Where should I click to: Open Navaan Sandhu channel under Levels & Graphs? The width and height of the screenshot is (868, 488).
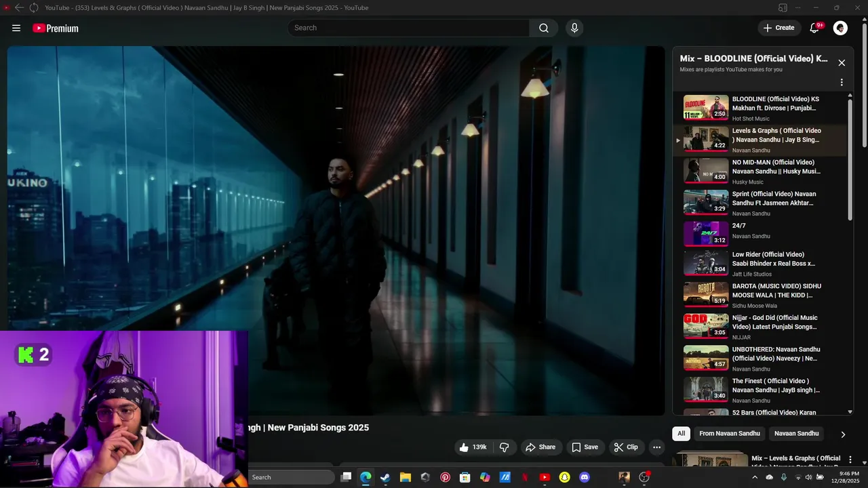pyautogui.click(x=751, y=150)
